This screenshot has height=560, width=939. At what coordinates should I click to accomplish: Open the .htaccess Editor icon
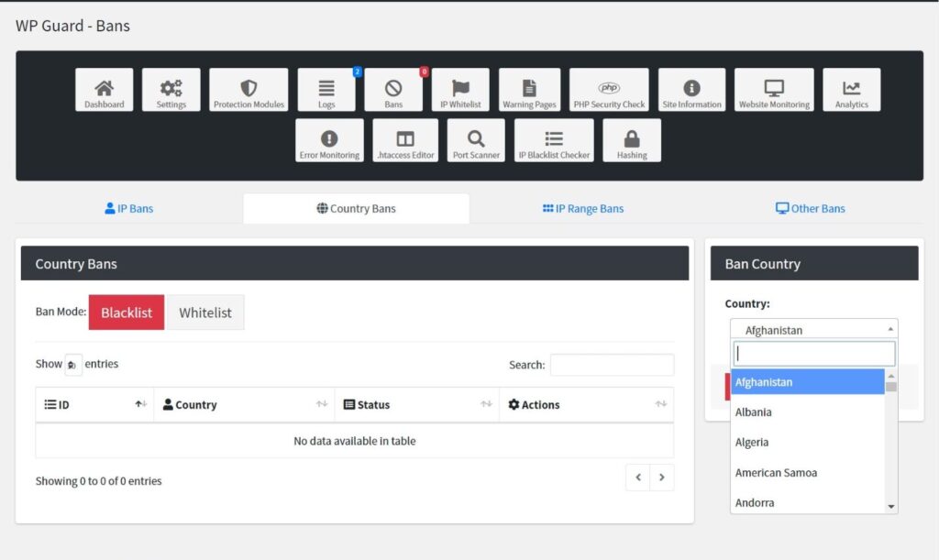coord(405,140)
